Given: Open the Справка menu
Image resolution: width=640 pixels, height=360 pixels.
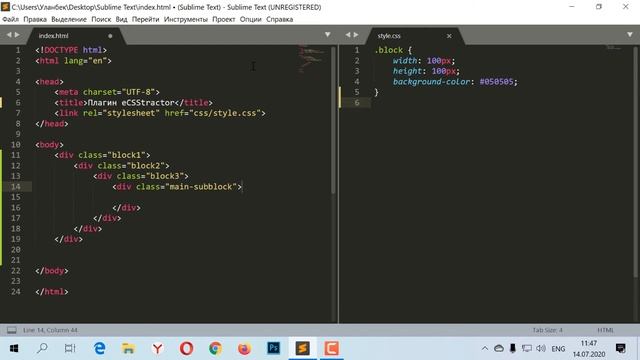Looking at the screenshot, I should (279, 19).
